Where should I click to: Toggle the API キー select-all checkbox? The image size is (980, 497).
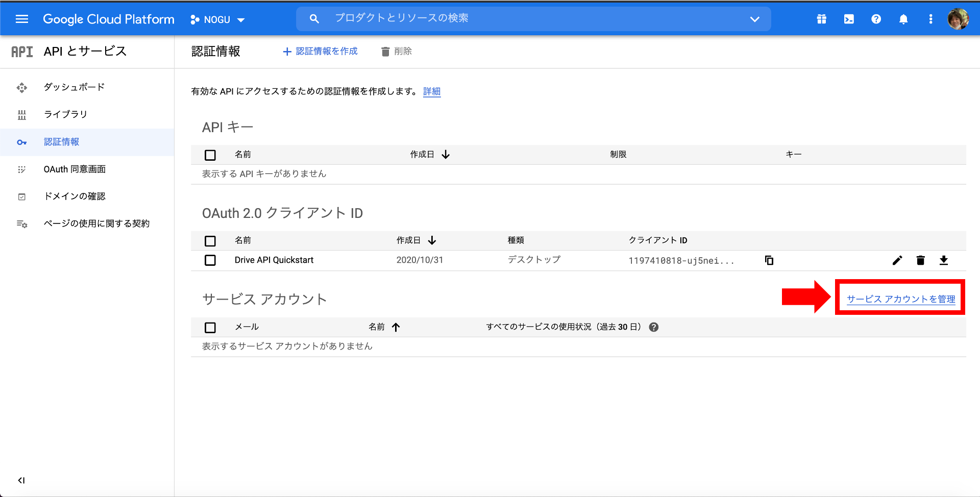[x=210, y=155]
